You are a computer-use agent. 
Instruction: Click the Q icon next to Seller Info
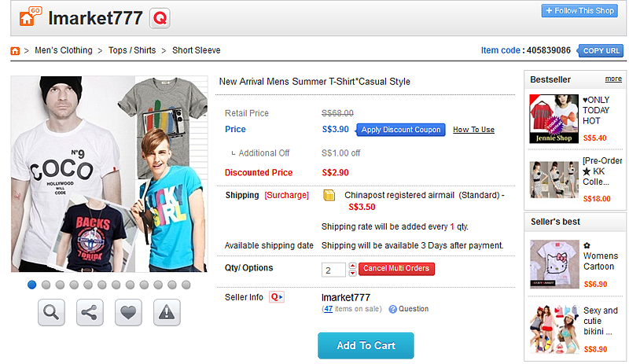click(276, 297)
